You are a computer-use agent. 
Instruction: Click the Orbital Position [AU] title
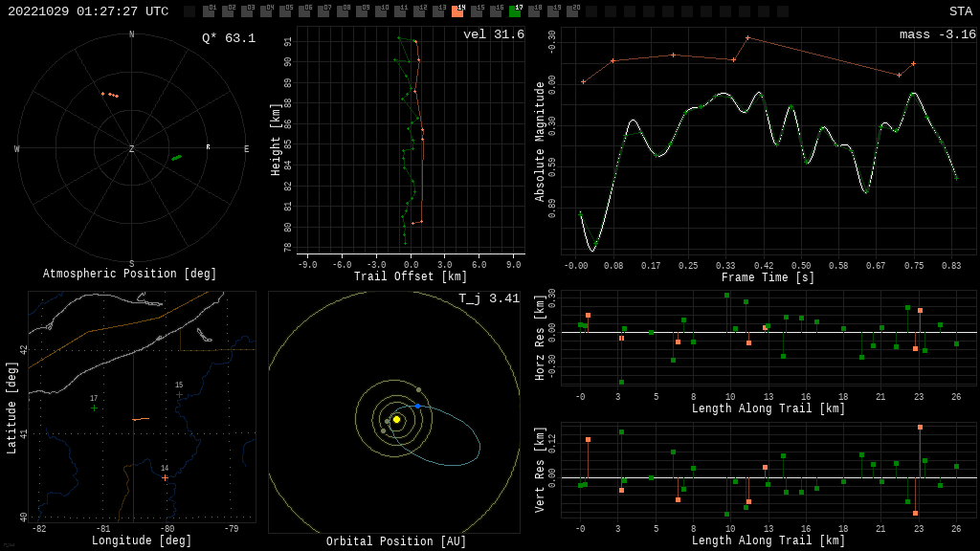coord(396,541)
